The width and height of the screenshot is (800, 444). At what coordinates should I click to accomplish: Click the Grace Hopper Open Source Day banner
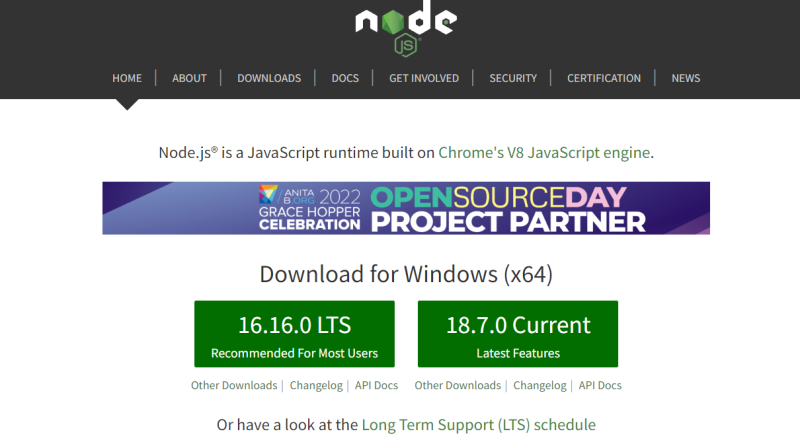[406, 208]
